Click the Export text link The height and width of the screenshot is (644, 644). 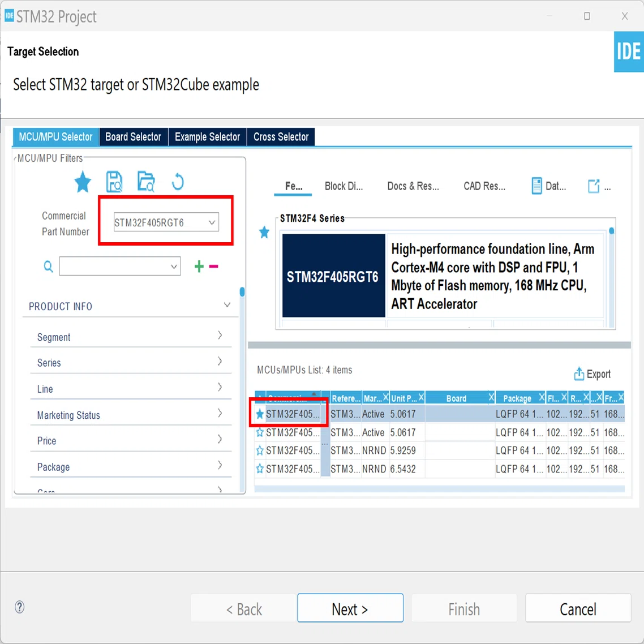[x=598, y=373]
